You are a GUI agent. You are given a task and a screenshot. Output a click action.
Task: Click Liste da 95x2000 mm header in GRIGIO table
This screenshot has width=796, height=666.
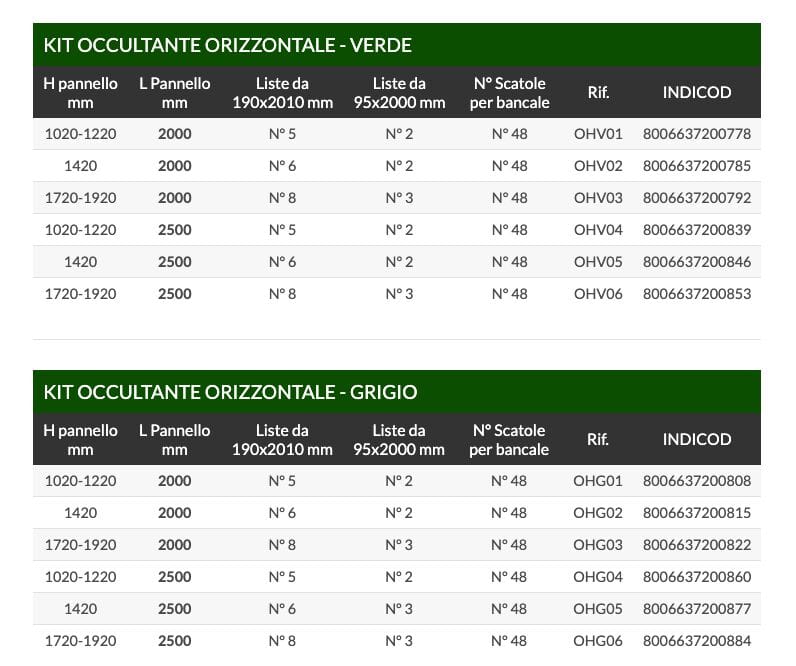[x=399, y=440]
